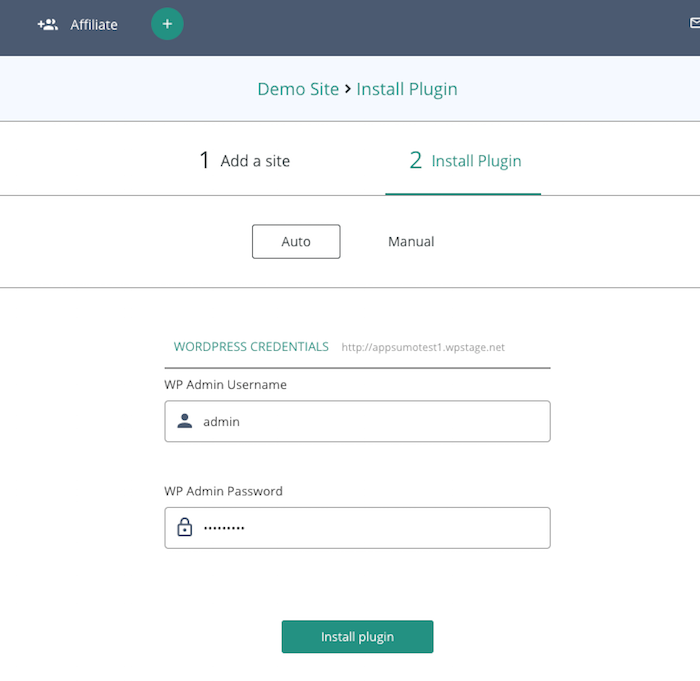Screen dimensions: 700x681
Task: Click the green plus add button
Action: pos(167,24)
